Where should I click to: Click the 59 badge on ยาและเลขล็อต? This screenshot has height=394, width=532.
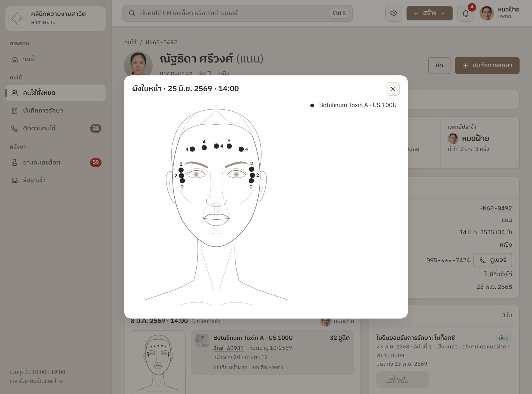[x=96, y=162]
